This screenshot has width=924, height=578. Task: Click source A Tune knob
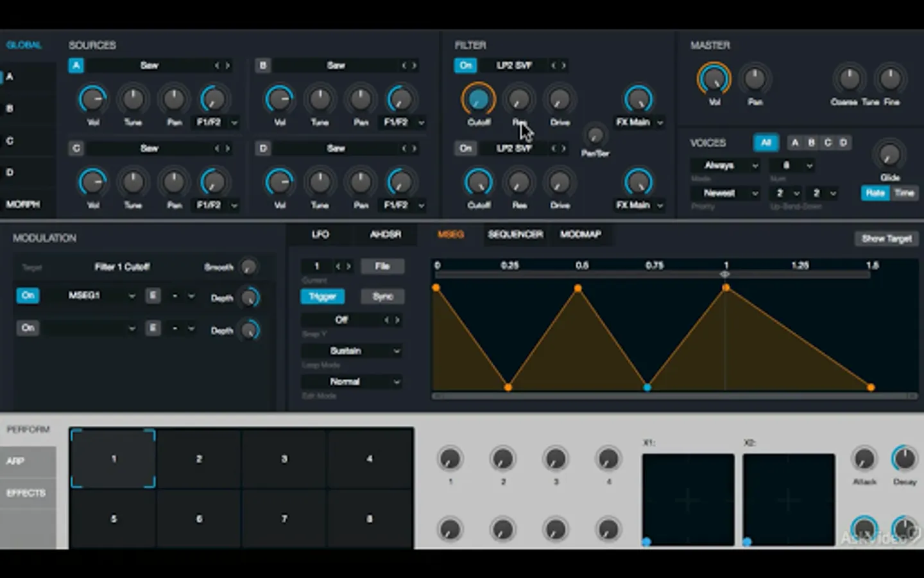133,100
